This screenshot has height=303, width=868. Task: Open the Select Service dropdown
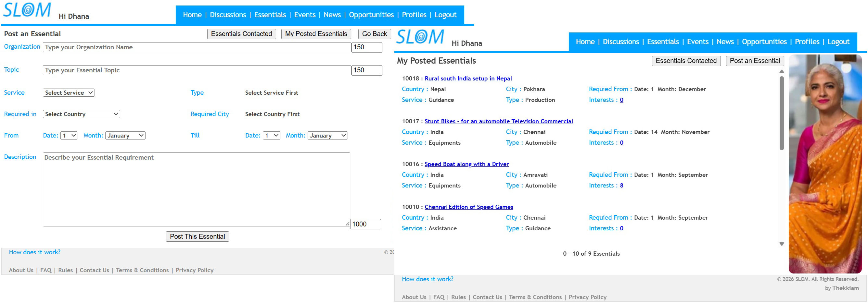click(69, 92)
